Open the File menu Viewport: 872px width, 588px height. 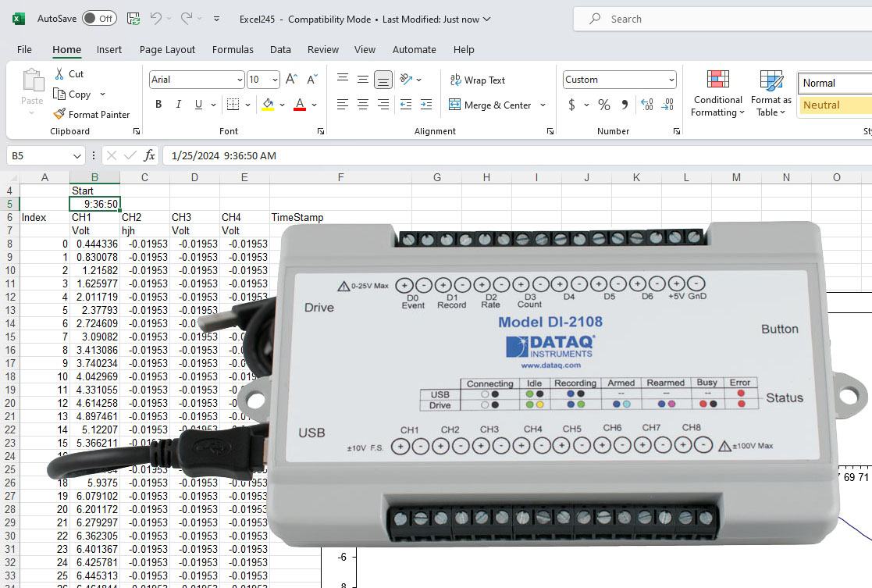[24, 49]
